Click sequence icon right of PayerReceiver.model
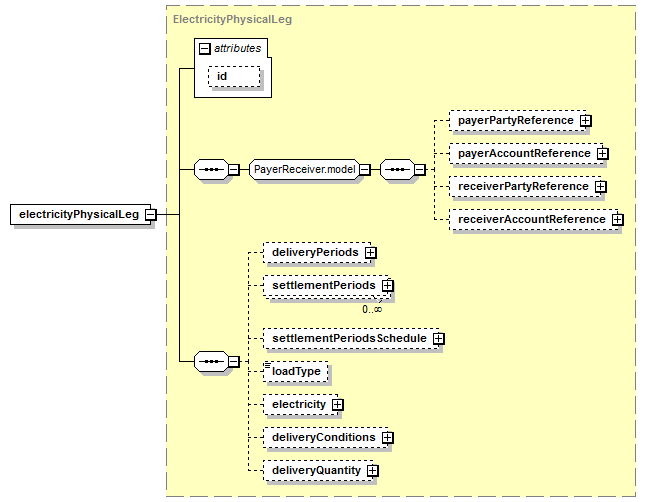 (397, 169)
